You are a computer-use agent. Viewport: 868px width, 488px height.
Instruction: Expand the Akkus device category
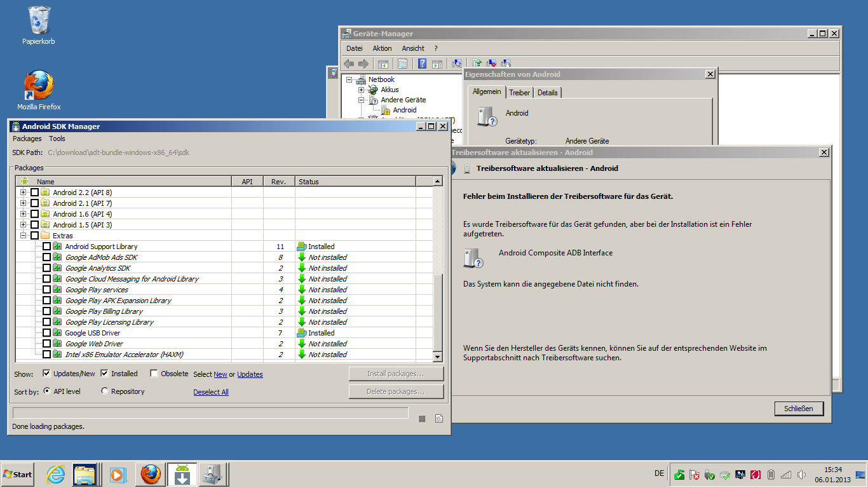click(x=361, y=90)
